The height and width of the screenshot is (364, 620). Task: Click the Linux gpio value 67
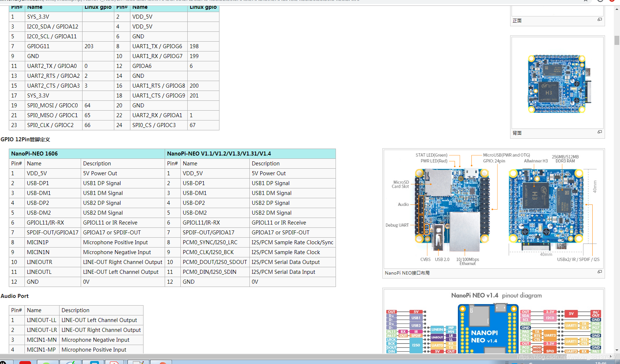tap(203, 125)
